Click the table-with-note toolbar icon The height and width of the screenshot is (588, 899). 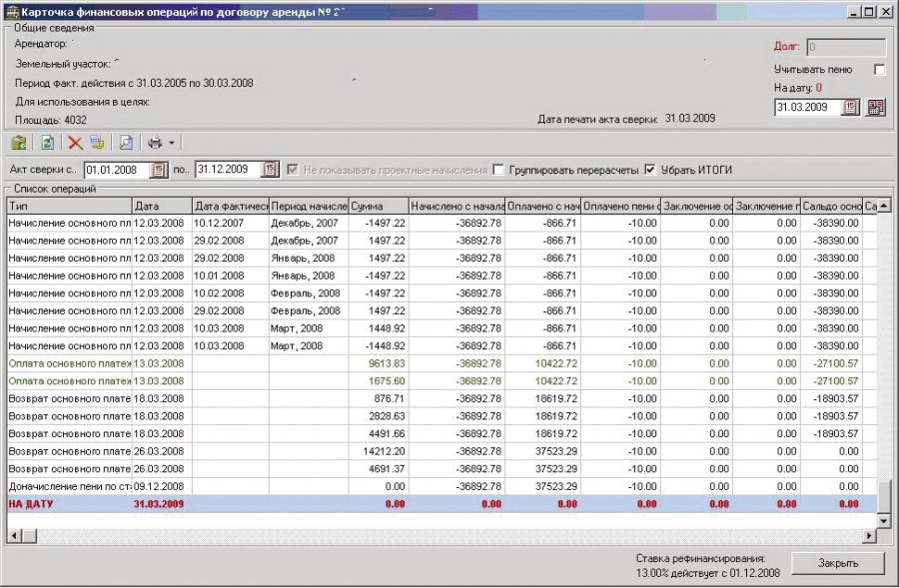(x=97, y=143)
